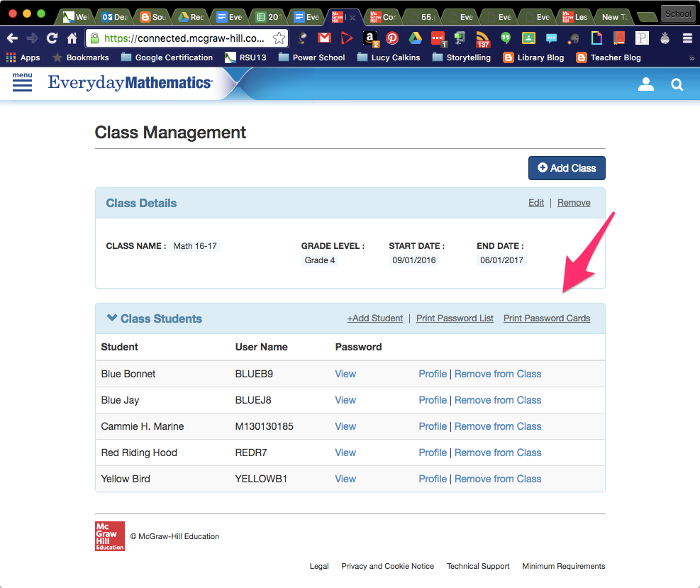Open the Google Classroom extension icon

528,38
